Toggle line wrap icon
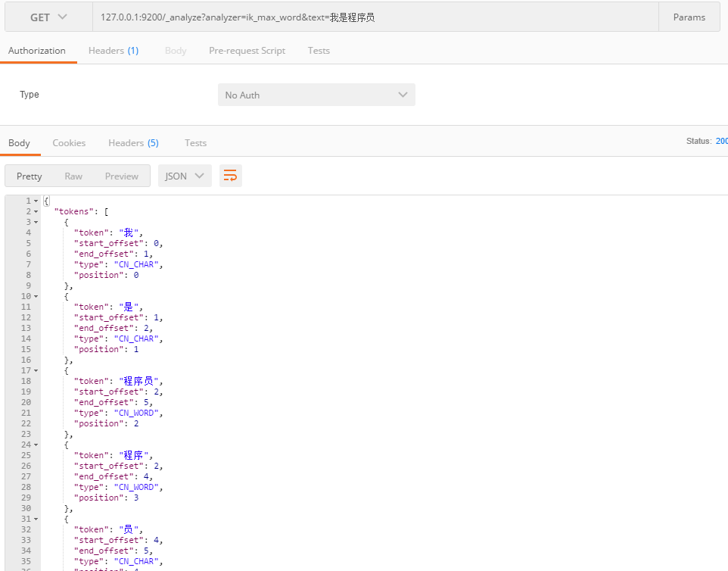Screen dimensions: 728x571 (230, 176)
